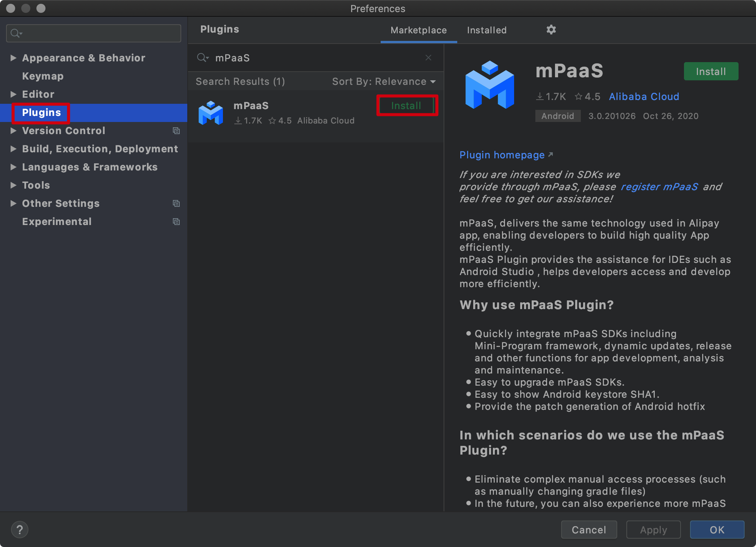Select Keymap in the settings tree
Image resolution: width=756 pixels, height=547 pixels.
[x=43, y=76]
